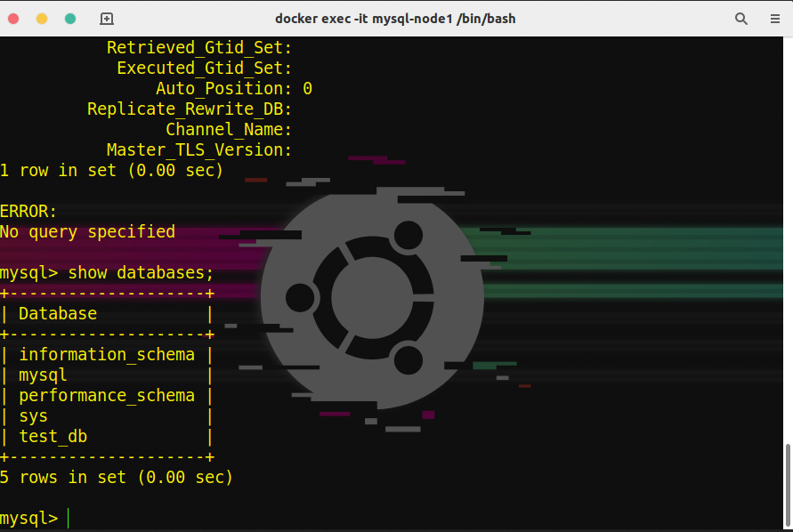Open a new terminal tab
The height and width of the screenshot is (532, 793).
(106, 19)
